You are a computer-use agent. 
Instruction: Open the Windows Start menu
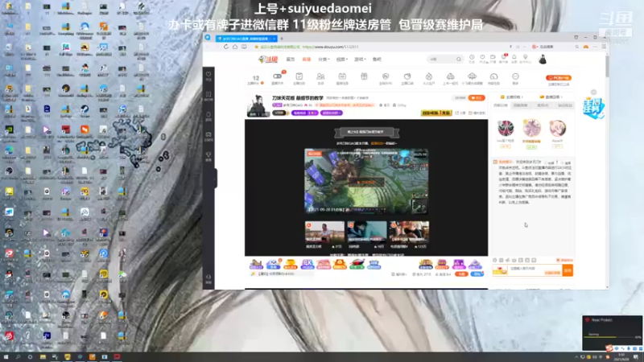tap(6, 357)
